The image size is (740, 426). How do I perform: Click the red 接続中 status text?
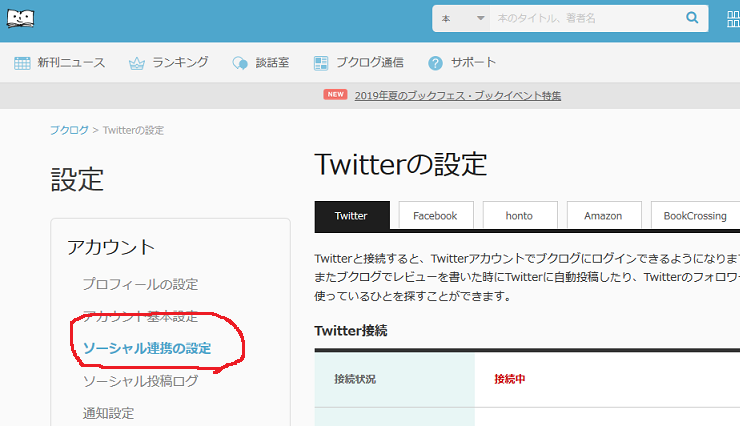pos(510,379)
